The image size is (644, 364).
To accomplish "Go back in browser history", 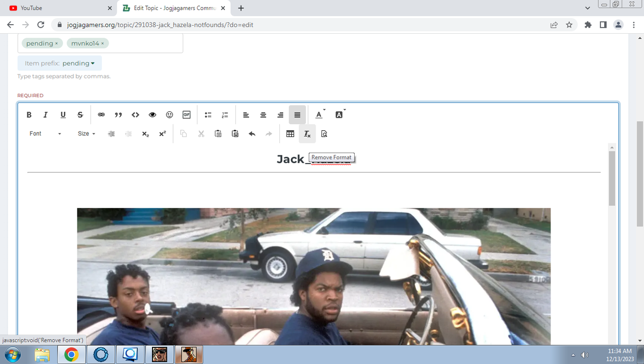I will [x=11, y=25].
